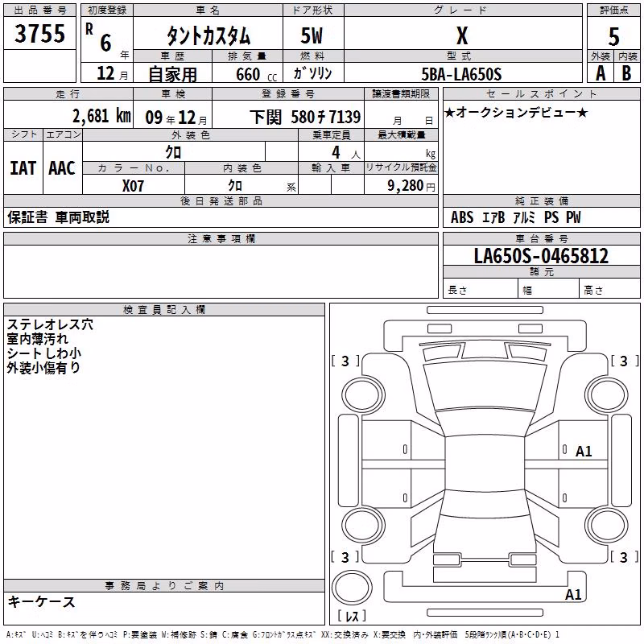Click the mileage value 2,681 km
This screenshot has height=644, width=644.
pos(101,116)
